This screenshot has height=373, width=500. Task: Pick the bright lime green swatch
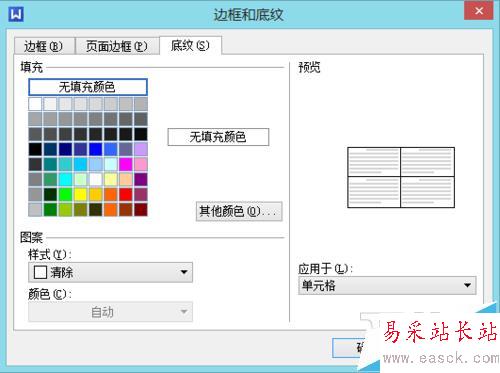(65, 195)
